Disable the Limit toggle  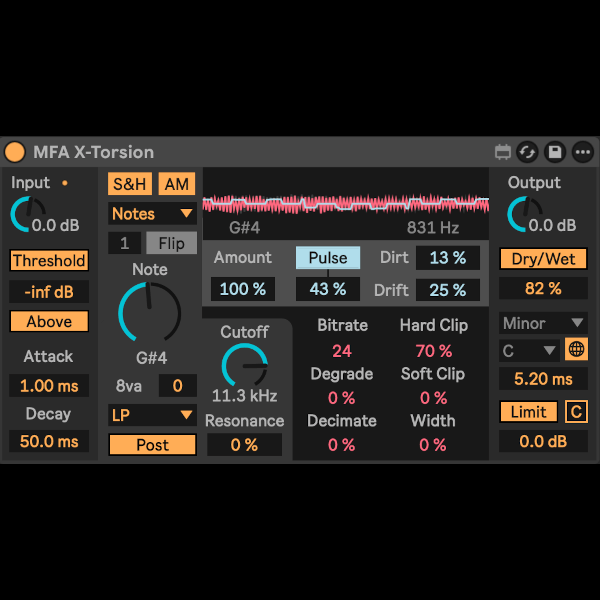pyautogui.click(x=528, y=412)
